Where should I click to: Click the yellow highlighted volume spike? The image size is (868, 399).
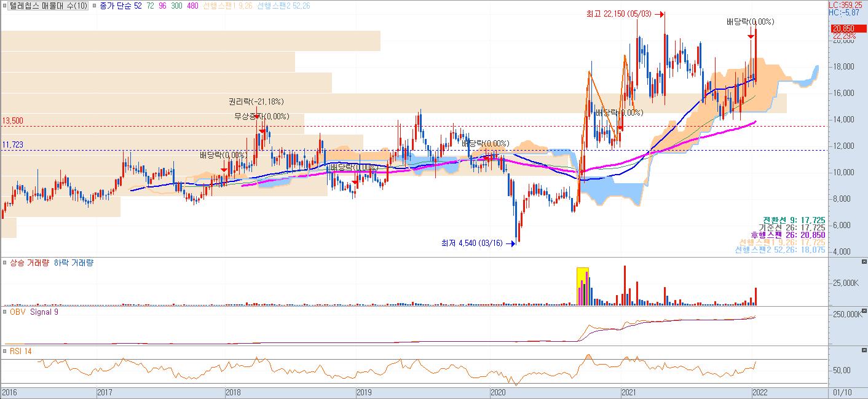point(583,286)
